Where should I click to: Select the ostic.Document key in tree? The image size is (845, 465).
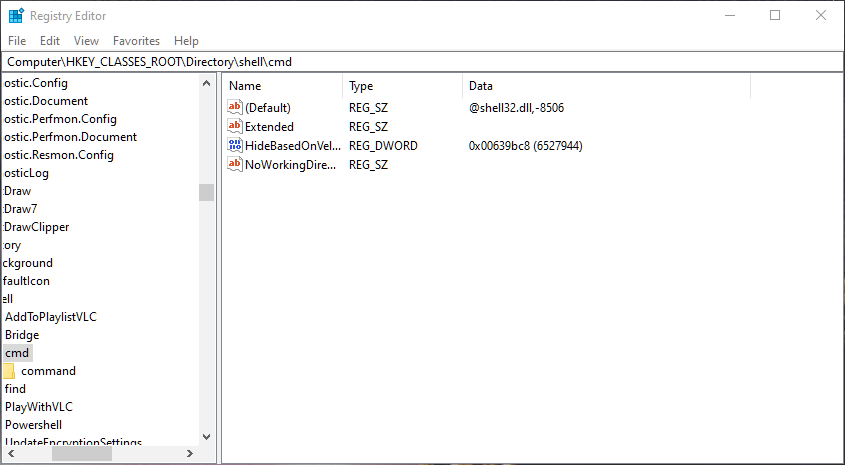45,101
